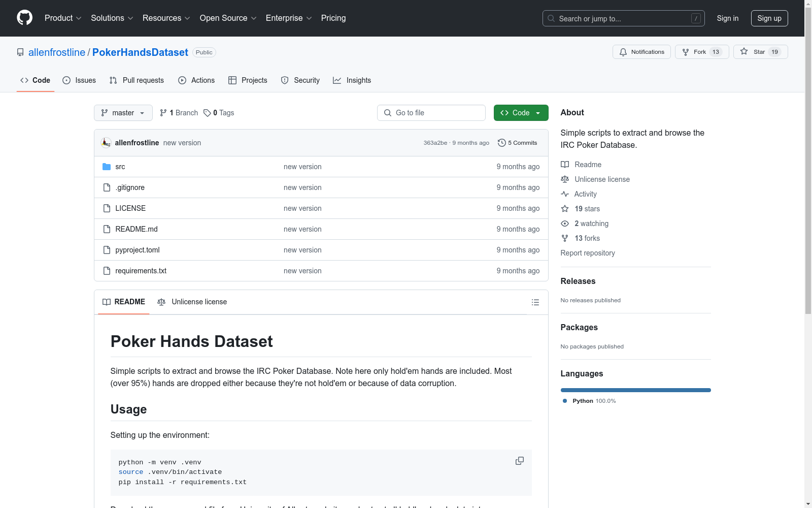812x508 pixels.
Task: Open the master branch dropdown
Action: [123, 113]
